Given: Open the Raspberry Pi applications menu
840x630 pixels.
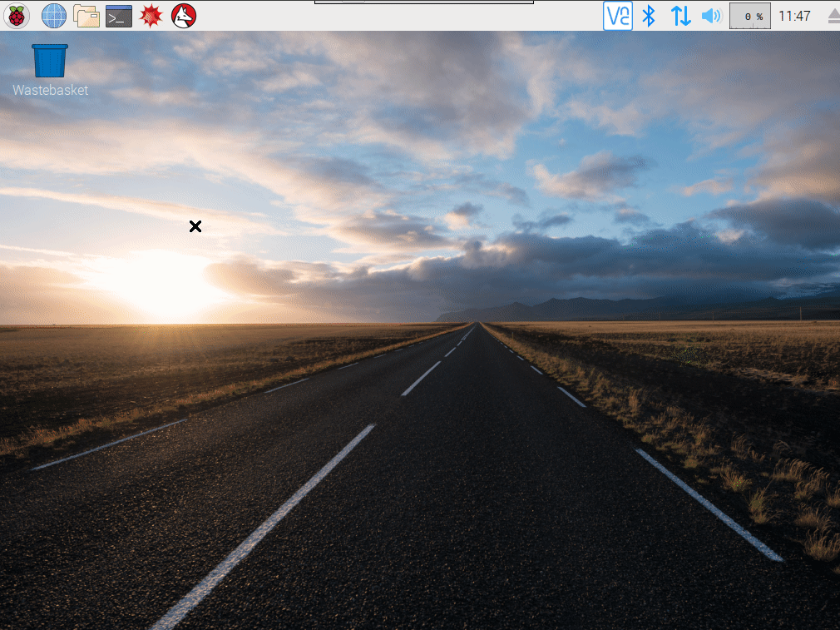Looking at the screenshot, I should click(x=17, y=15).
